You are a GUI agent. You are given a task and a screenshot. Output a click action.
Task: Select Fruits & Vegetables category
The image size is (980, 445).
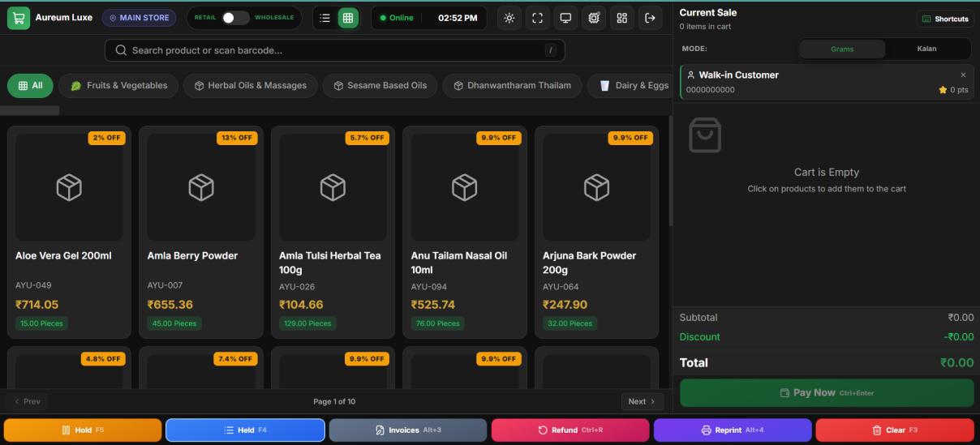[x=118, y=85]
